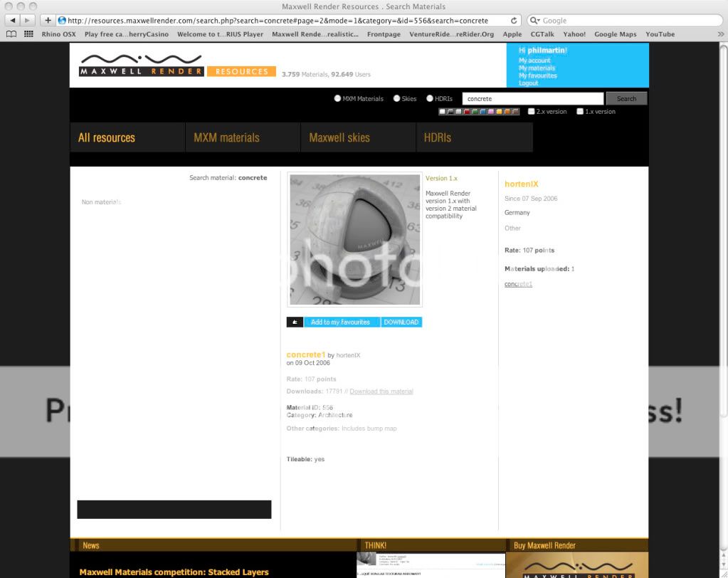Click the concrete1 material preview thumbnail

pos(354,240)
